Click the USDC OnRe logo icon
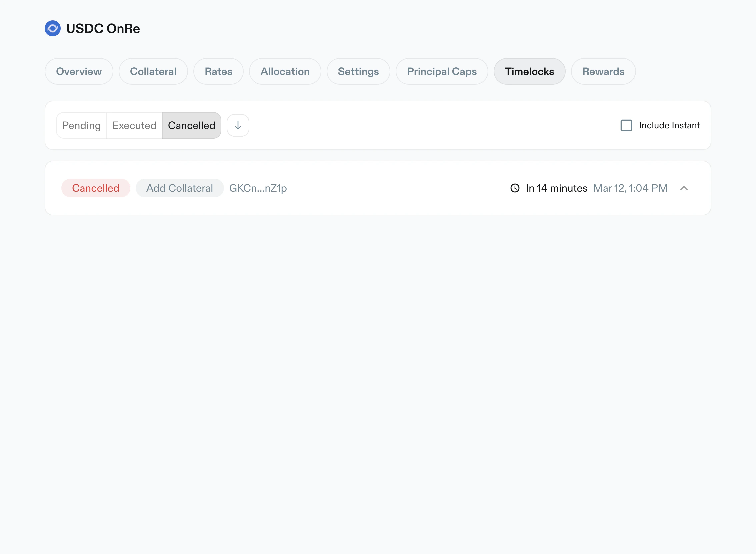Screen dimensions: 756x554 (53, 29)
